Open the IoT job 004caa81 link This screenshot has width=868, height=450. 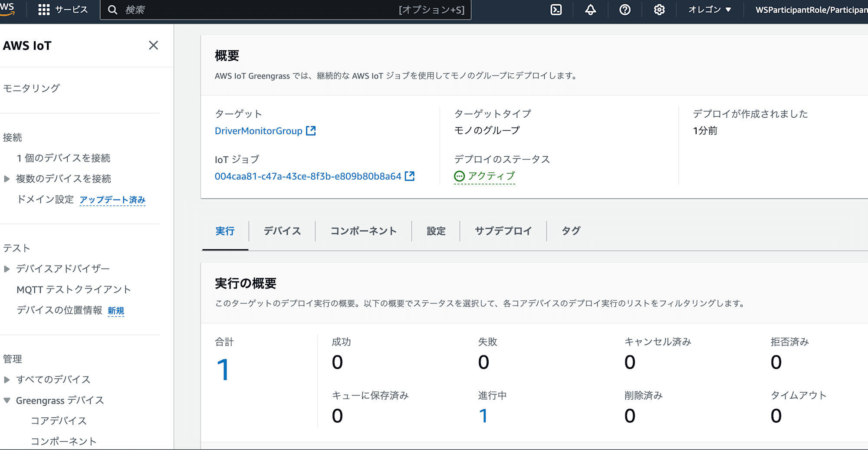click(308, 176)
